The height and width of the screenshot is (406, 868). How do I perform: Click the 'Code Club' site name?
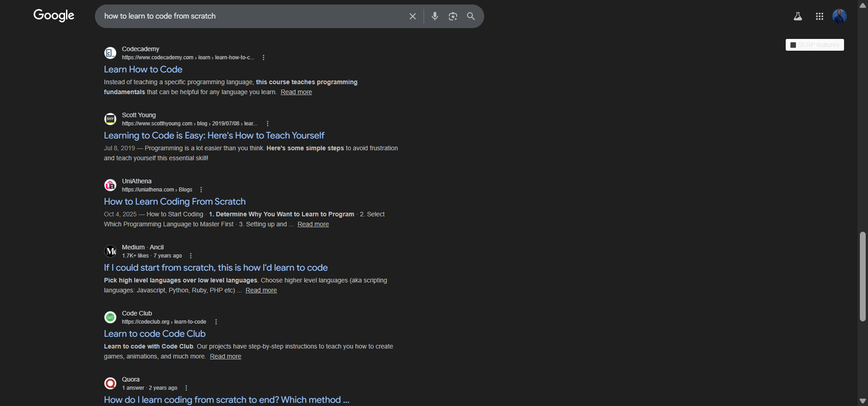137,313
